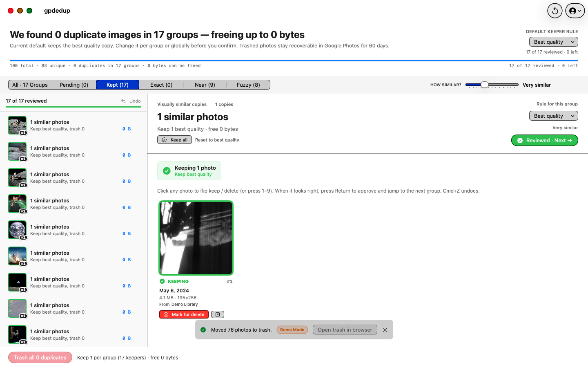Select the last visible space station thumbnail
This screenshot has height=368, width=588.
[x=17, y=334]
